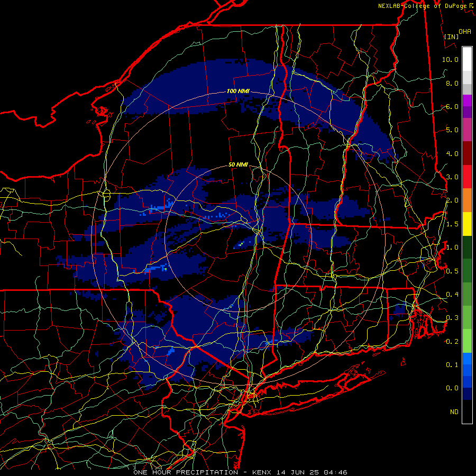Click the ONE HOUR PRECIPITATION title text
The width and height of the screenshot is (476, 476).
pos(186,472)
